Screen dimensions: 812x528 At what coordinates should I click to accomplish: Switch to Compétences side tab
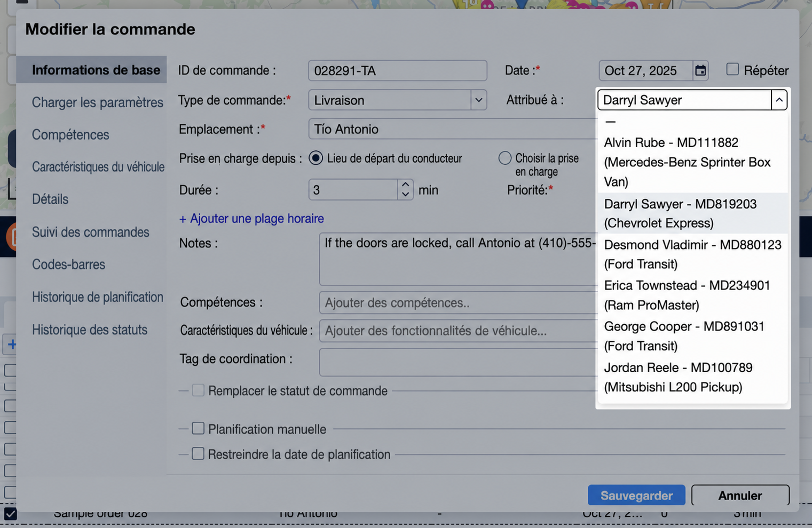pos(71,135)
